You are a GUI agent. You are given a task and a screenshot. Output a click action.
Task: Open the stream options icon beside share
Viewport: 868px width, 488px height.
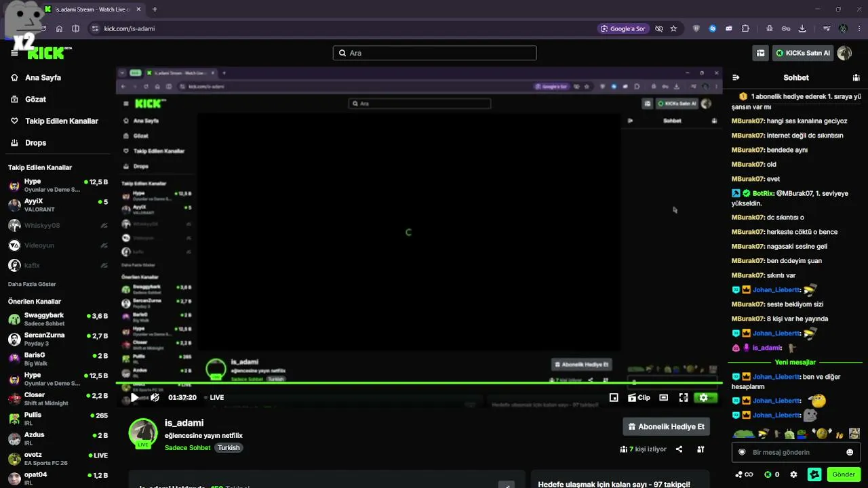[701, 449]
